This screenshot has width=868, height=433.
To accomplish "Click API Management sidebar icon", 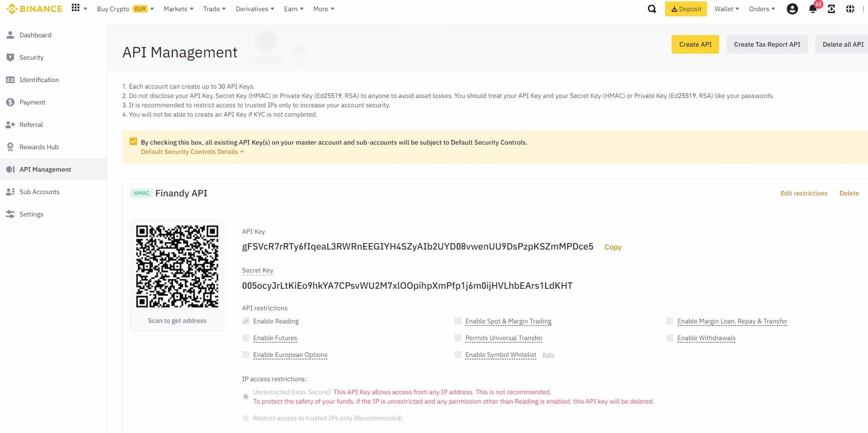I will [10, 169].
